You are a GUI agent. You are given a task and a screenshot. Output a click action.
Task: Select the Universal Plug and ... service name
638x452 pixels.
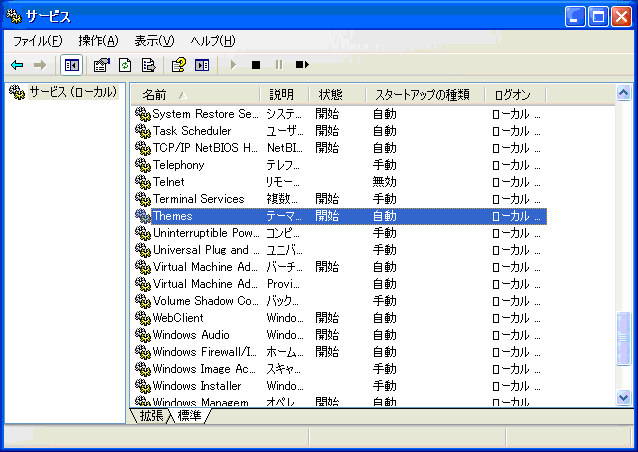(206, 250)
